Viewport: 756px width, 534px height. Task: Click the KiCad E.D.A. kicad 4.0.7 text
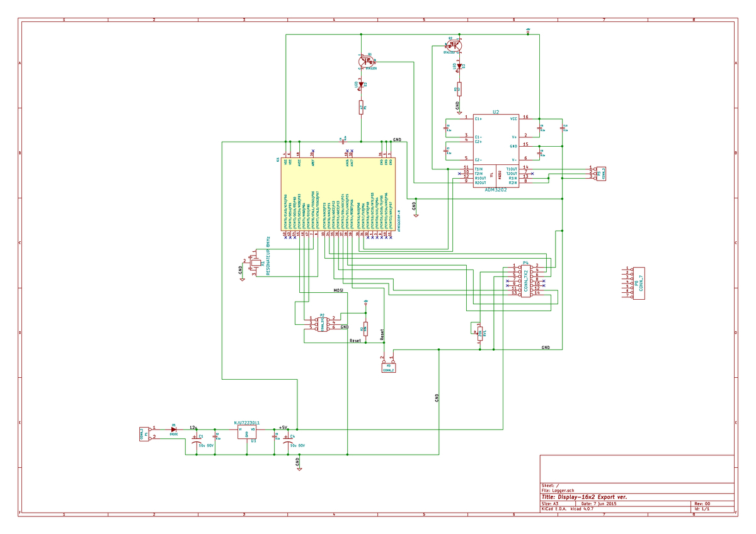(567, 509)
